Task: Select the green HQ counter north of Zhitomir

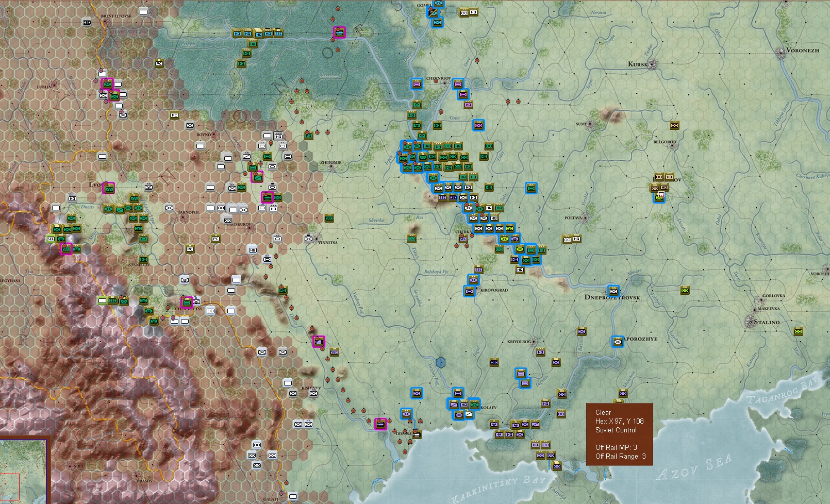Action: [308, 136]
